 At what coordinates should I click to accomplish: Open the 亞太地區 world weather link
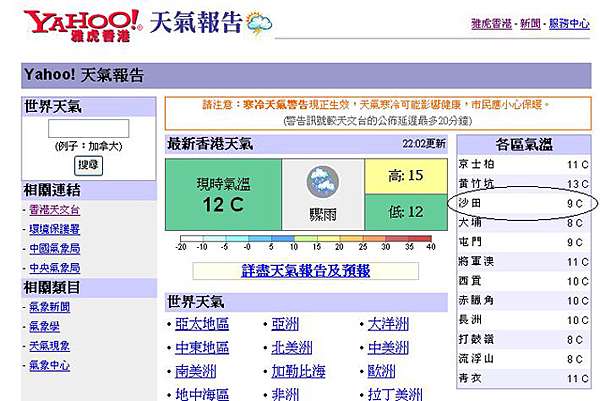point(202,324)
